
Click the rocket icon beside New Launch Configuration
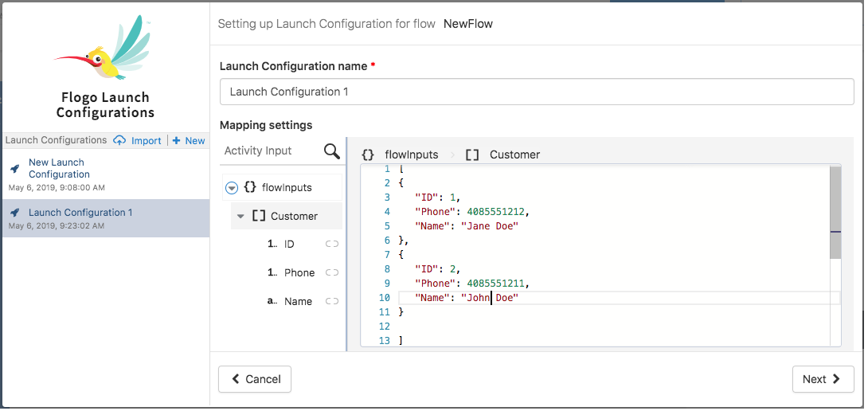pyautogui.click(x=14, y=169)
